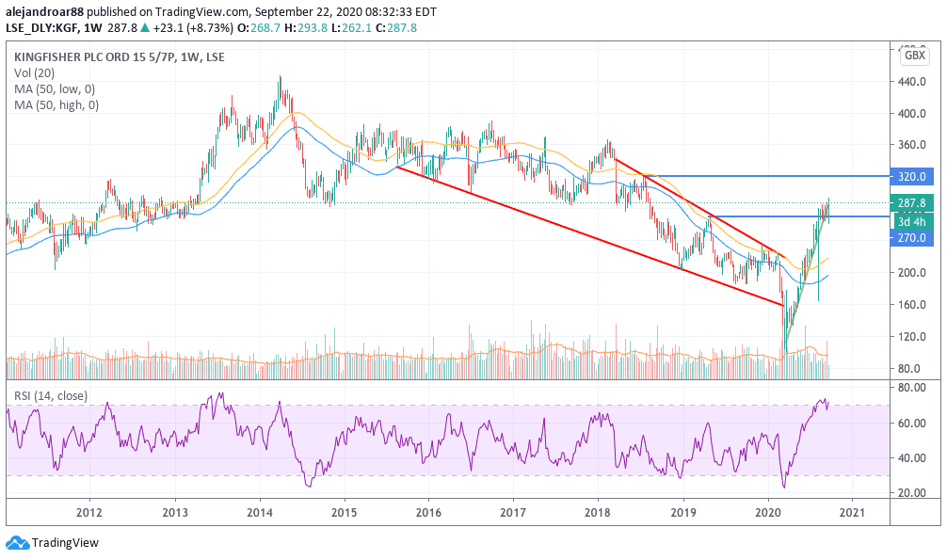This screenshot has height=560, width=947.
Task: Click the blue 270.0 price level tag
Action: (912, 238)
